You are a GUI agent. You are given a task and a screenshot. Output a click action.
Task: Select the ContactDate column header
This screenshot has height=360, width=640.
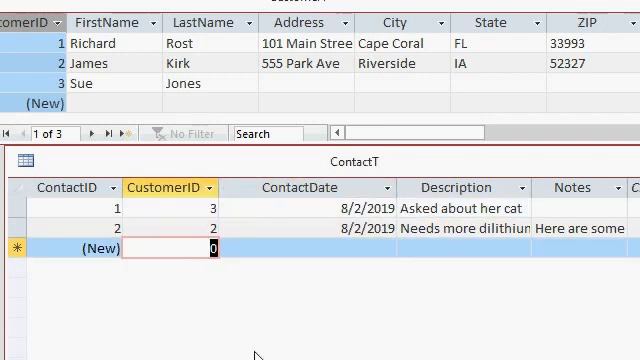pyautogui.click(x=300, y=188)
